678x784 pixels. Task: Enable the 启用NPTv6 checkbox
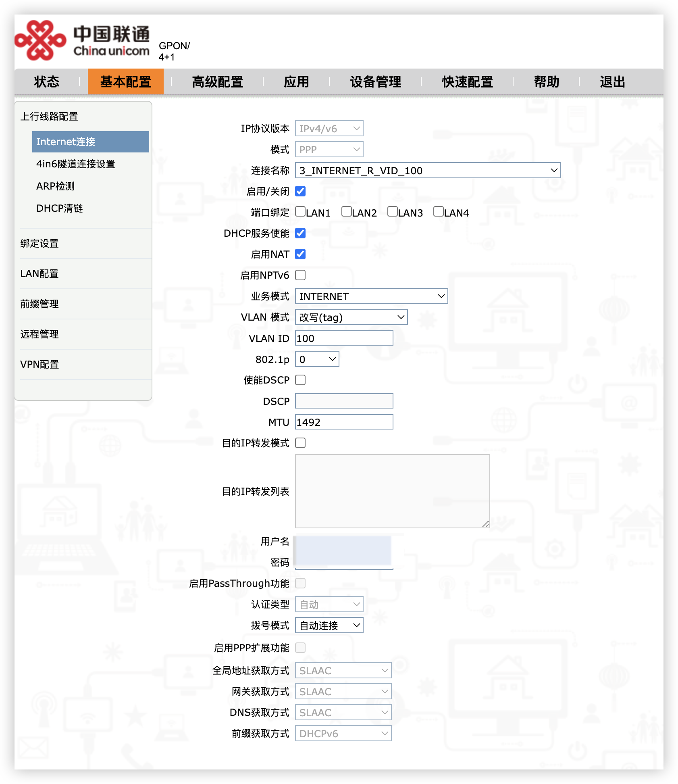[x=300, y=275]
